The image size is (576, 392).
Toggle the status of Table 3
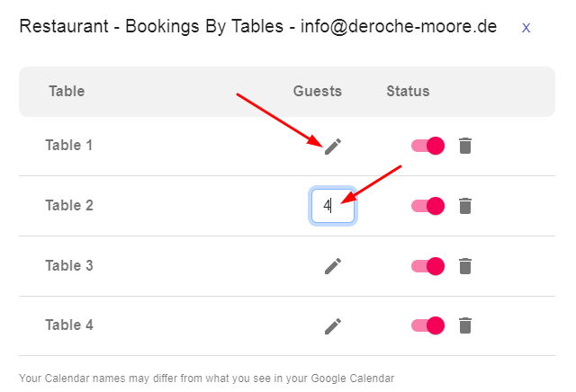click(428, 265)
